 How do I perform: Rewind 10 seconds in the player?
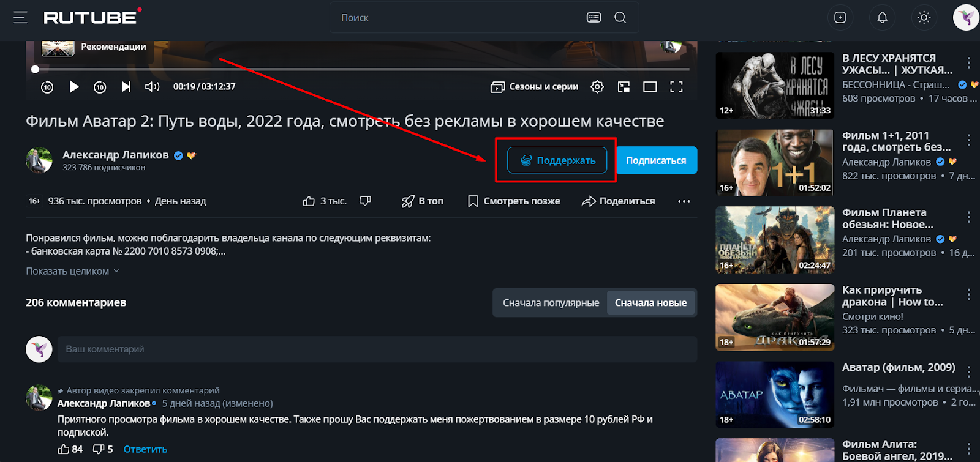tap(47, 87)
